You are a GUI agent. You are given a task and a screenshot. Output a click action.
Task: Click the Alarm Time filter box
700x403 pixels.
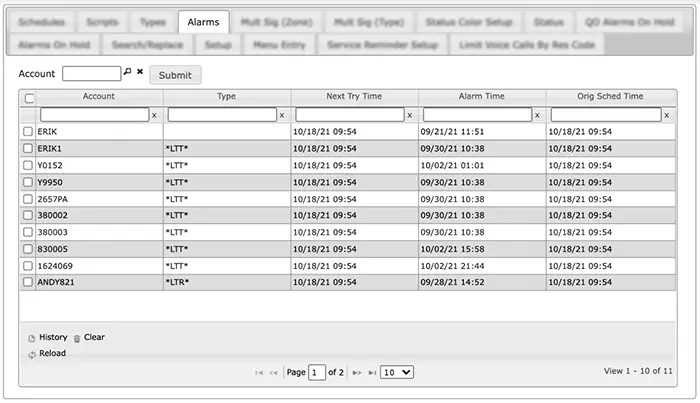[478, 115]
